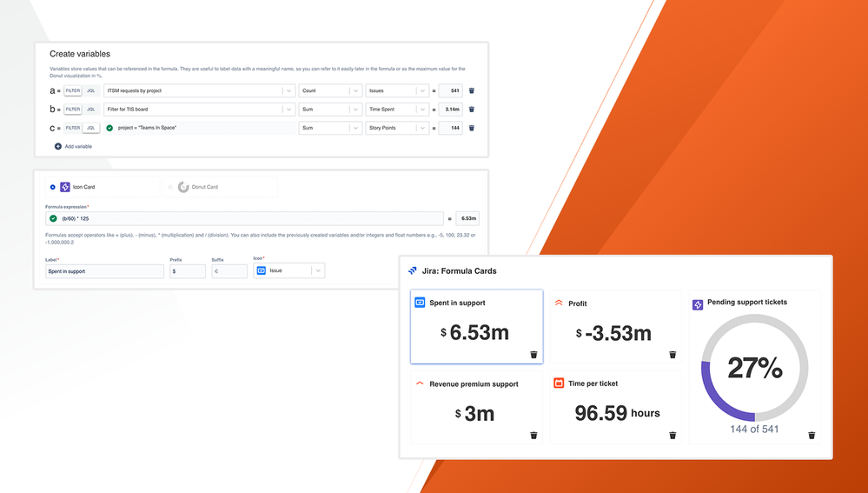Open the Issues field dropdown
The width and height of the screenshot is (868, 493).
pos(397,90)
